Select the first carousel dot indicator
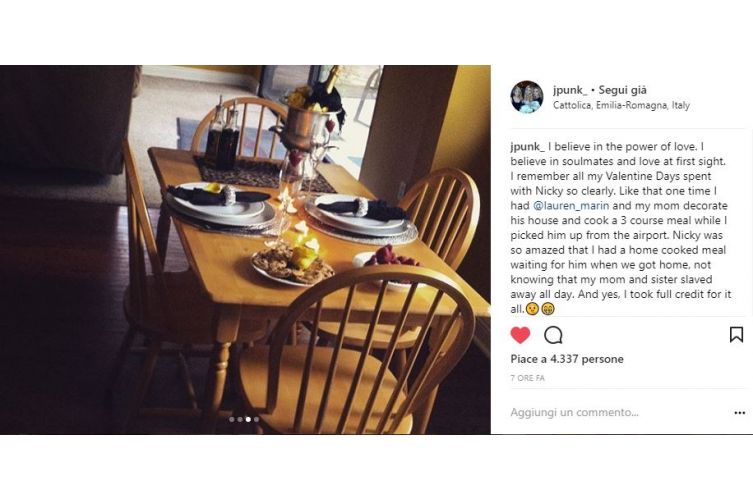The height and width of the screenshot is (501, 753). pyautogui.click(x=232, y=419)
